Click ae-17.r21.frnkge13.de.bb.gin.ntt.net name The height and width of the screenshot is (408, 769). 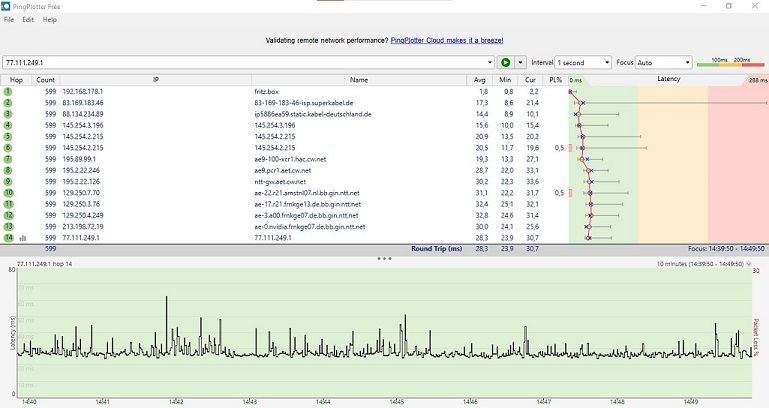click(308, 204)
